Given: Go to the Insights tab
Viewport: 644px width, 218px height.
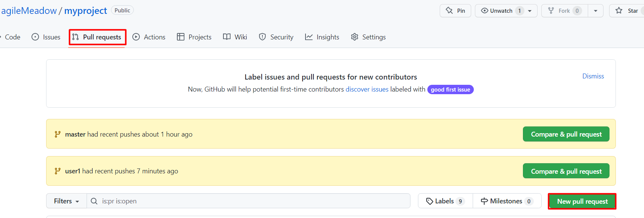Looking at the screenshot, I should (x=322, y=37).
